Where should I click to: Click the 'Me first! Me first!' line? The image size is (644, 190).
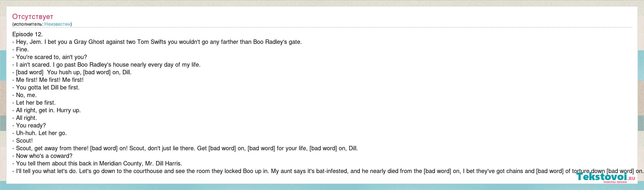pyautogui.click(x=48, y=80)
